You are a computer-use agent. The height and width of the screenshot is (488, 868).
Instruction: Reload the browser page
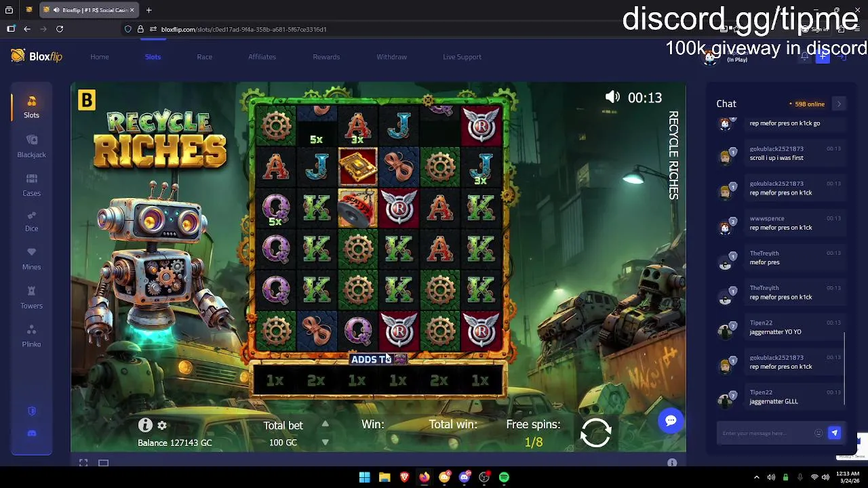(x=60, y=29)
